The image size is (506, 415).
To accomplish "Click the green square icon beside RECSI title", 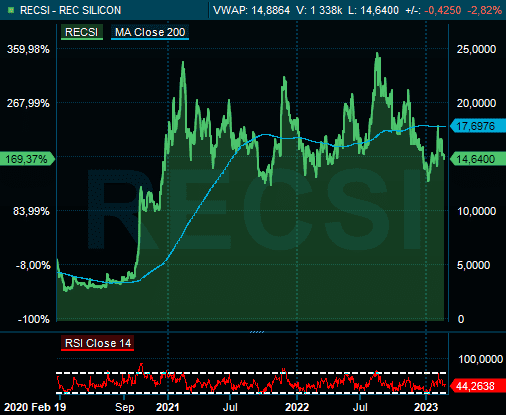I will 11,10.
